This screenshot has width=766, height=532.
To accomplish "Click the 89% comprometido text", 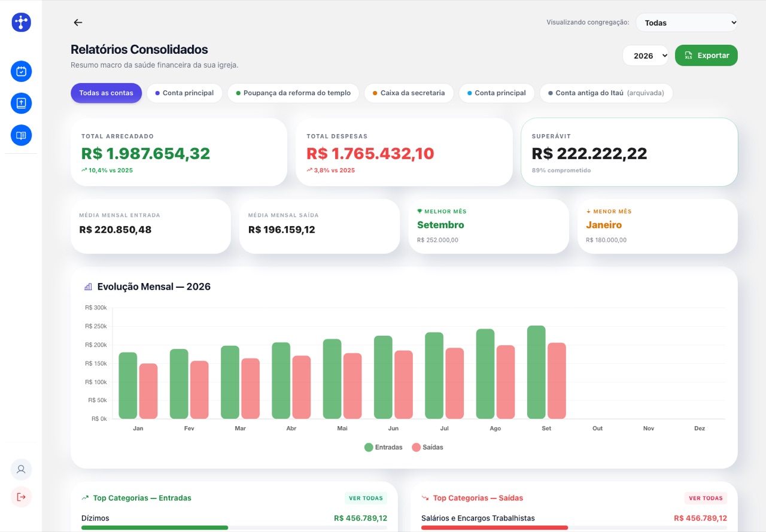I will 561,171.
